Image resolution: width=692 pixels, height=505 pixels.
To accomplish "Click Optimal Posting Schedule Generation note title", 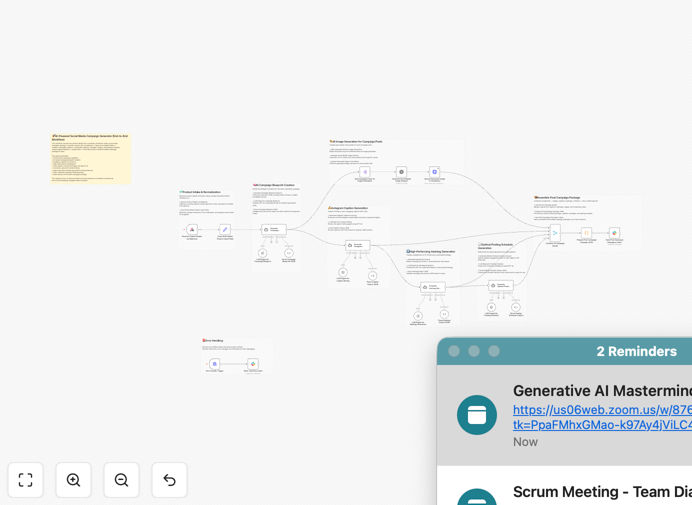I will coord(496,246).
